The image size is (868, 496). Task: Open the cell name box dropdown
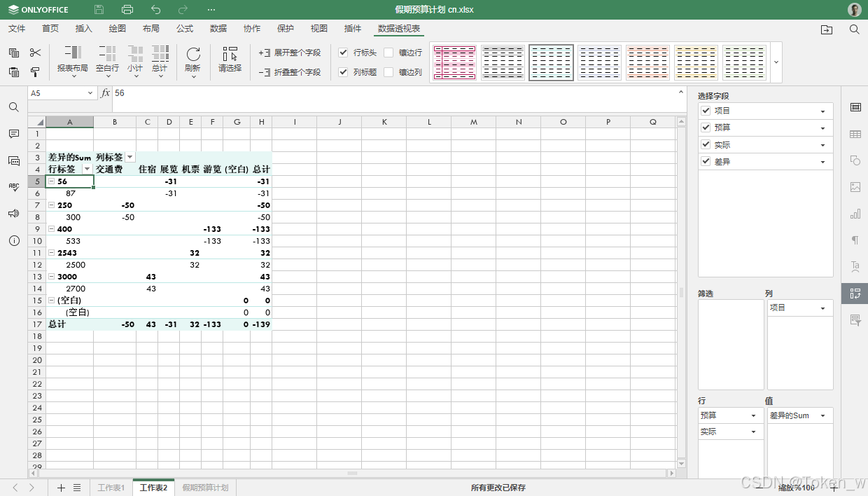coord(90,93)
